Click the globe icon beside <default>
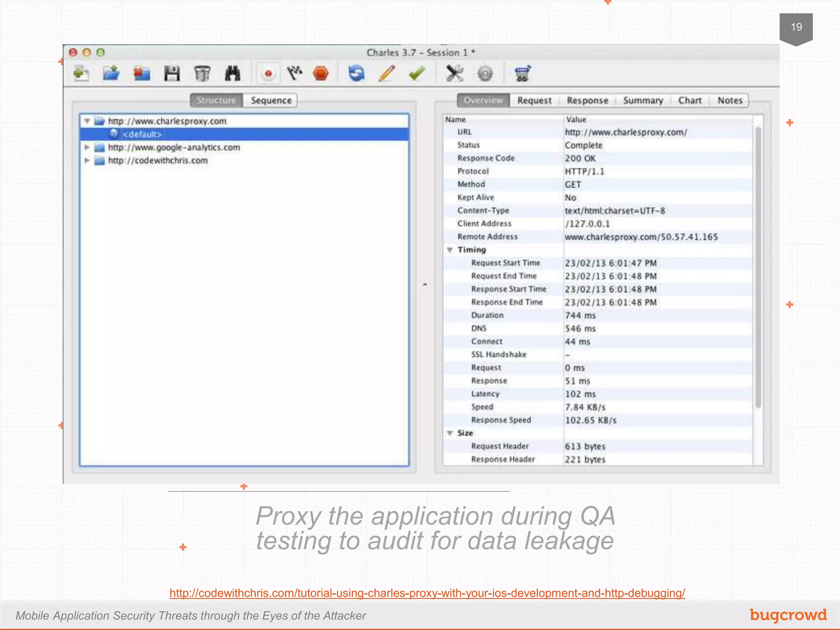 point(114,134)
